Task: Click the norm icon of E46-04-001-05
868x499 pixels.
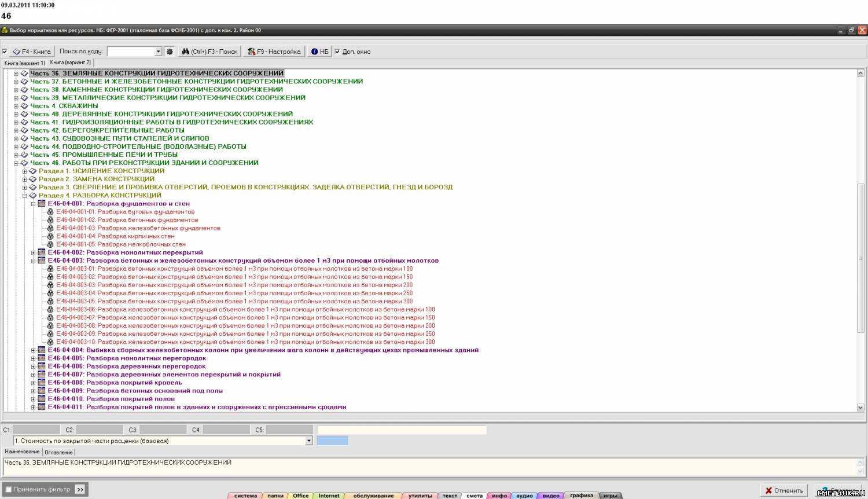Action: tap(50, 244)
